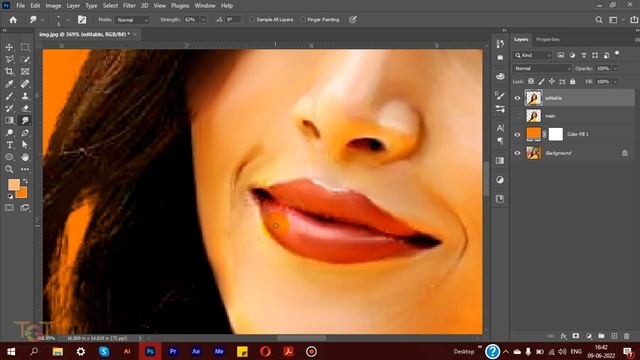This screenshot has width=640, height=360.
Task: Select the Zoom tool
Action: click(x=9, y=169)
